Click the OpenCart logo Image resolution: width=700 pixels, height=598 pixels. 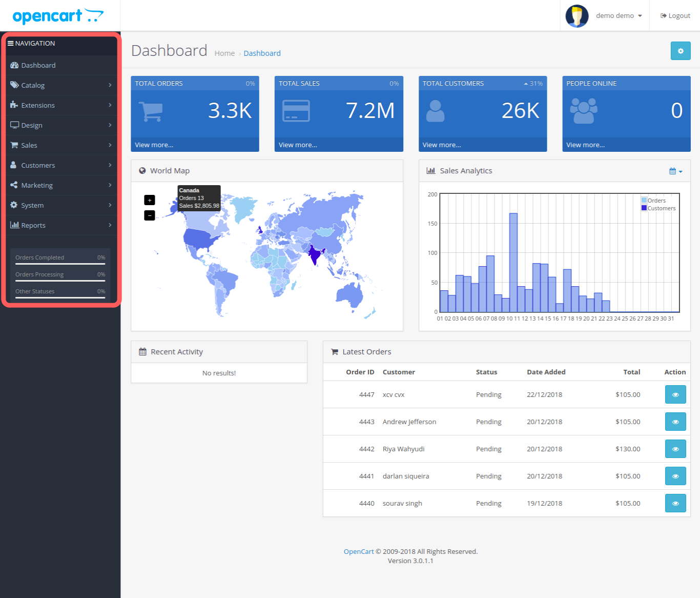click(x=58, y=16)
